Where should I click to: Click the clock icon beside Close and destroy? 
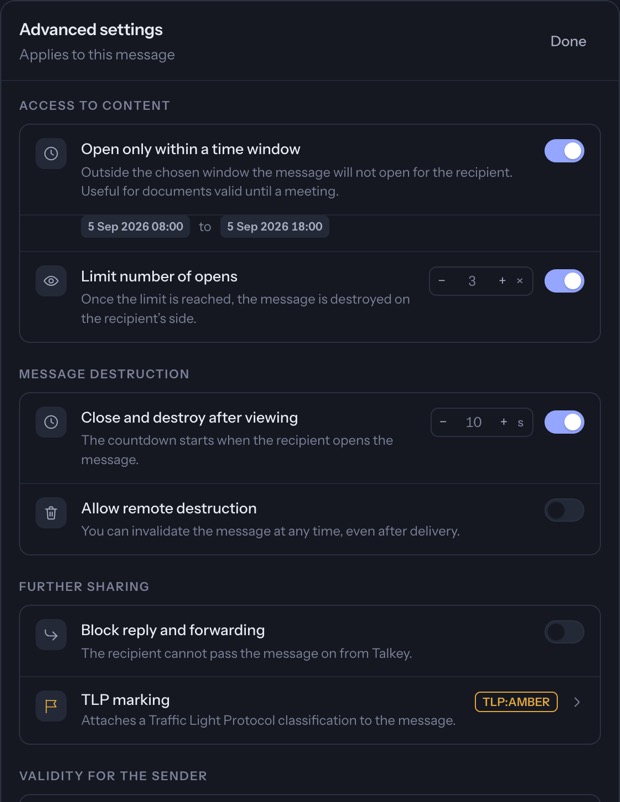tap(51, 422)
